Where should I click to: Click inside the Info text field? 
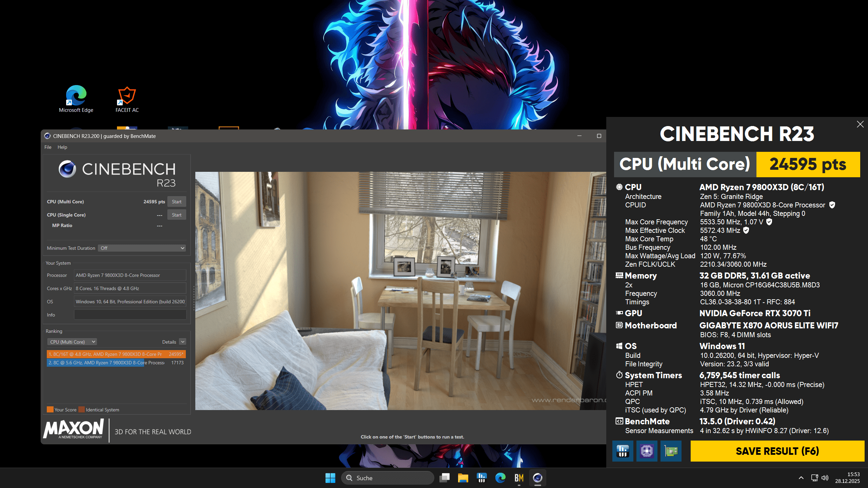[130, 314]
